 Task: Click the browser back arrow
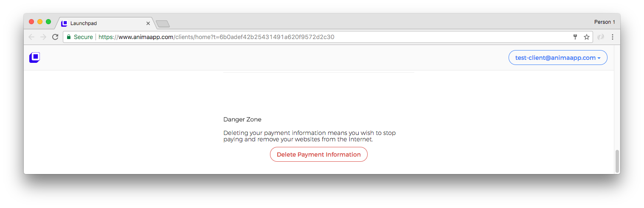[31, 37]
